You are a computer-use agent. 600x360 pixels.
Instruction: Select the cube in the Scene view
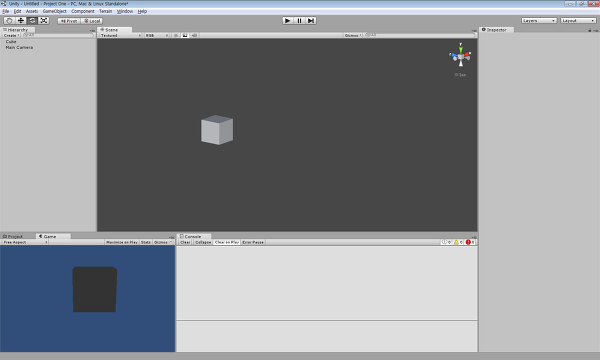[x=217, y=130]
